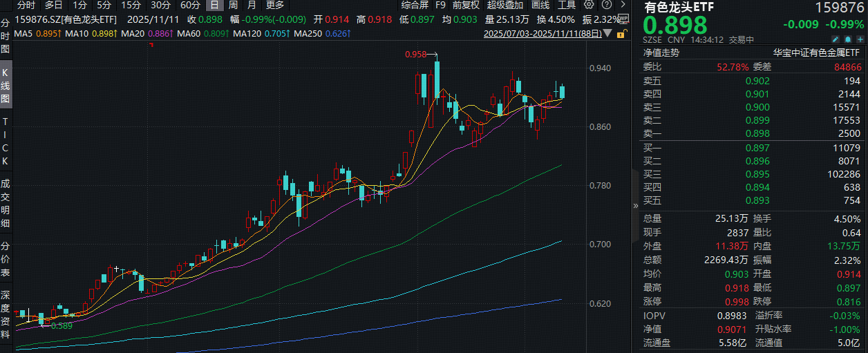Viewport: 868px width, 353px height.
Task: Click the right arrow icon in top toolbar
Action: tap(623, 5)
